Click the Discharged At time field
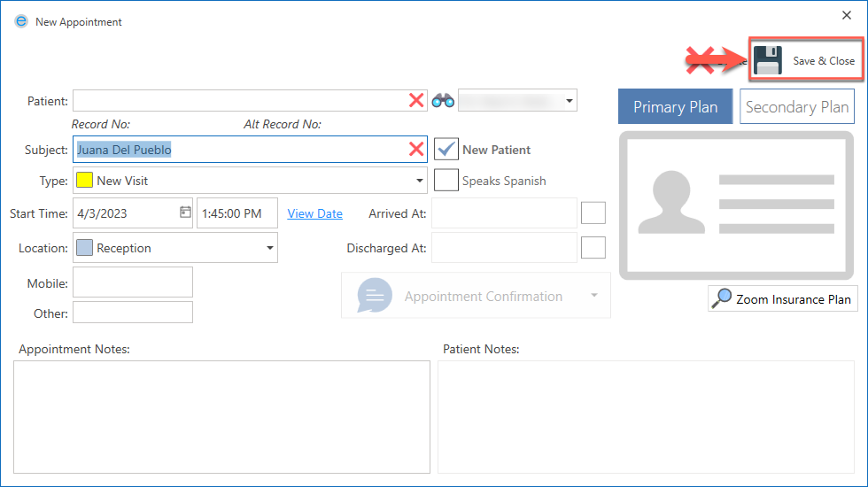 click(x=504, y=247)
